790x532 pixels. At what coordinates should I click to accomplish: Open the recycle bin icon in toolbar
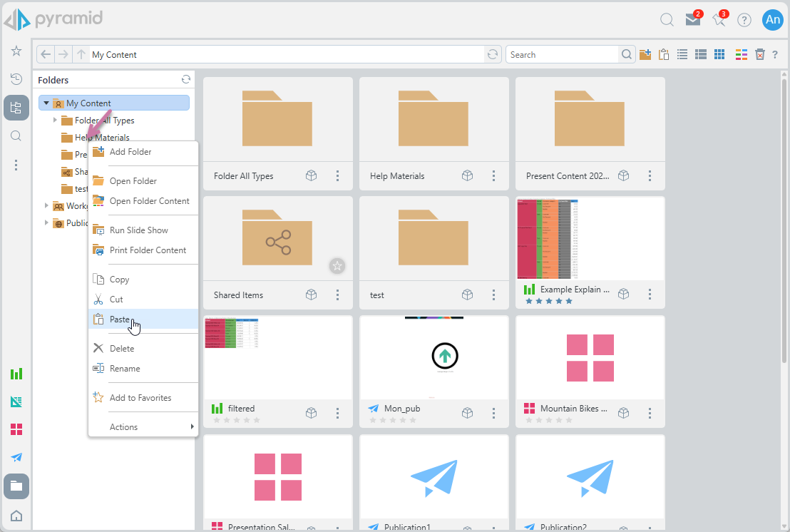point(760,55)
